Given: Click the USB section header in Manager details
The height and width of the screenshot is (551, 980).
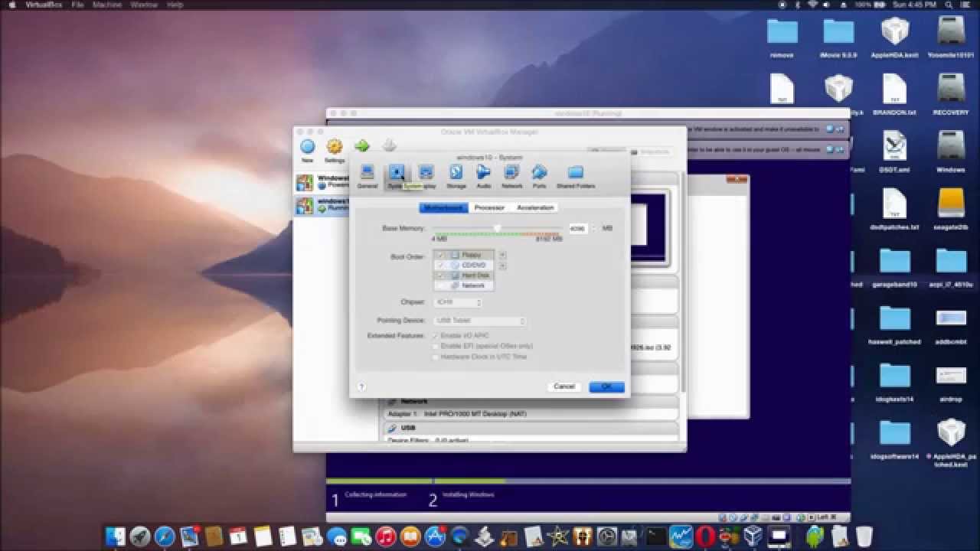Looking at the screenshot, I should (x=408, y=428).
